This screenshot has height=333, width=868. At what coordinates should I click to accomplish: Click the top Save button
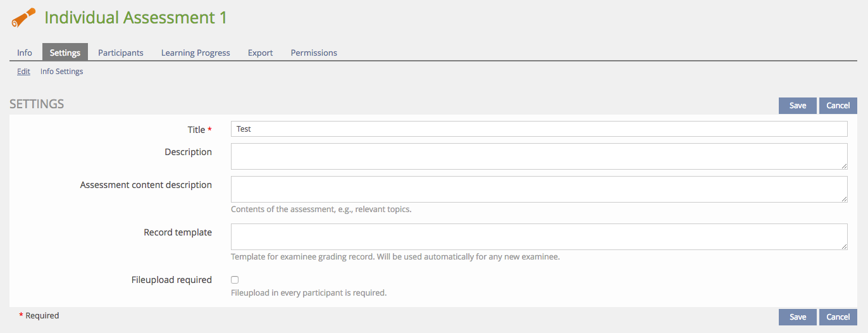pos(798,106)
